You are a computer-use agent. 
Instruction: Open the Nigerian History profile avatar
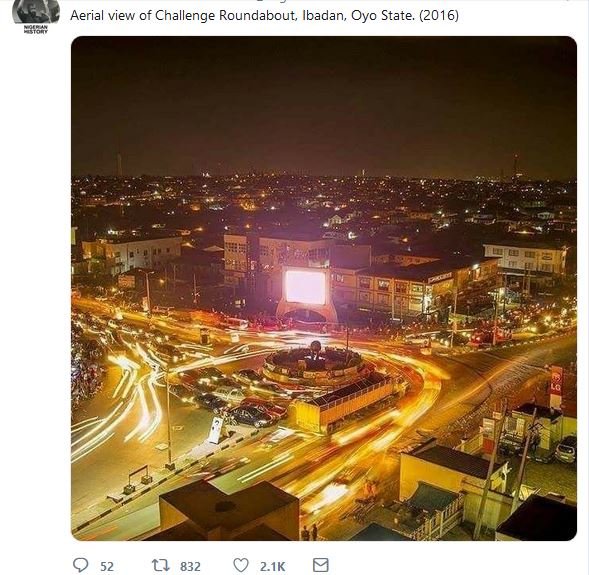(36, 11)
